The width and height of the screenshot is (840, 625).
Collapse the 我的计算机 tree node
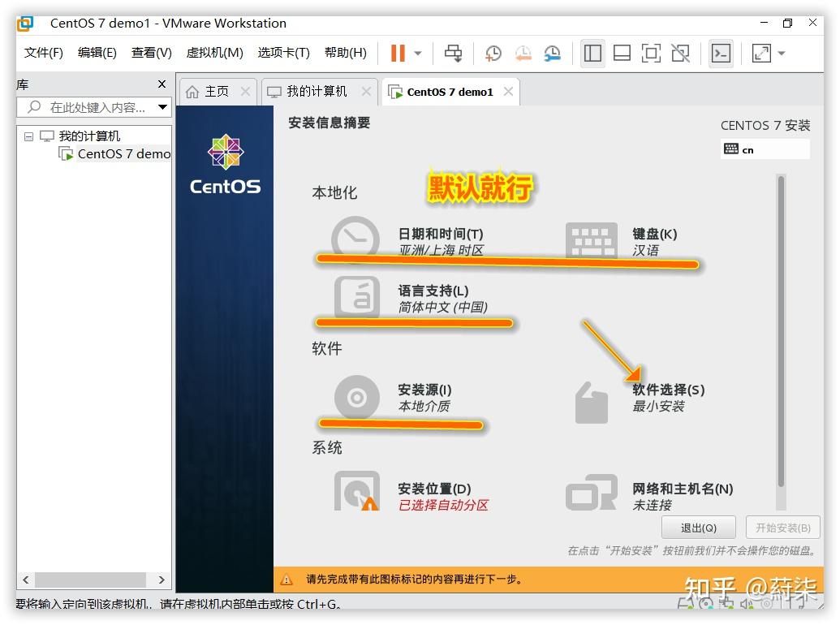click(x=28, y=135)
